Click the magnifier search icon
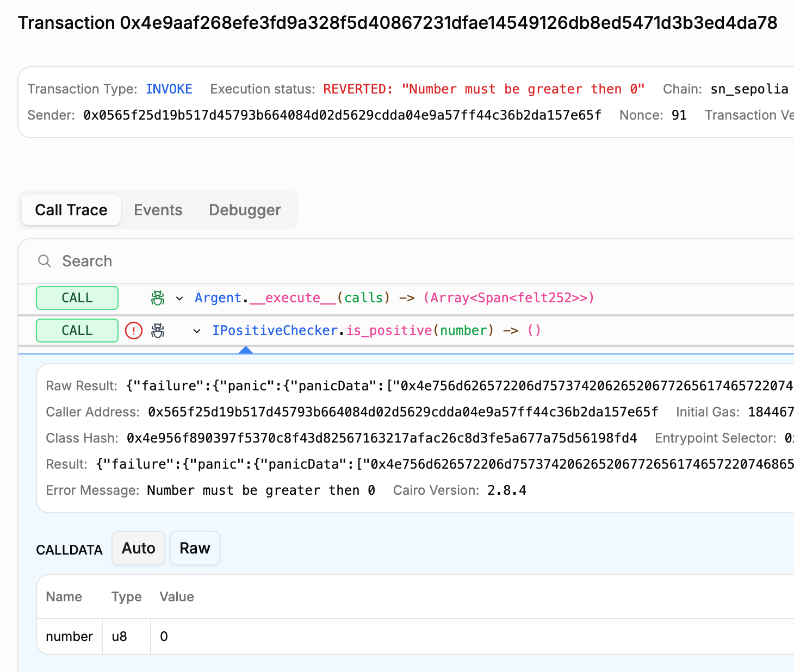 (45, 262)
